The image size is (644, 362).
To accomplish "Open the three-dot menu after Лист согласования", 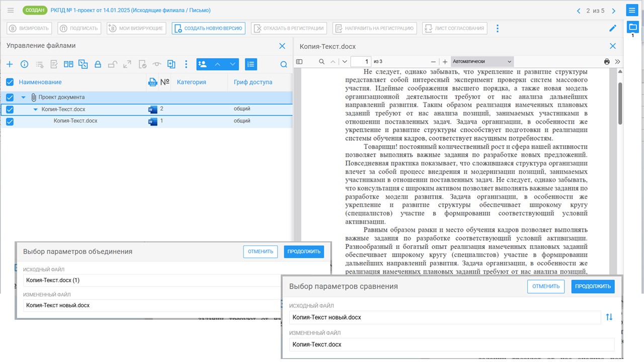I will pyautogui.click(x=498, y=28).
